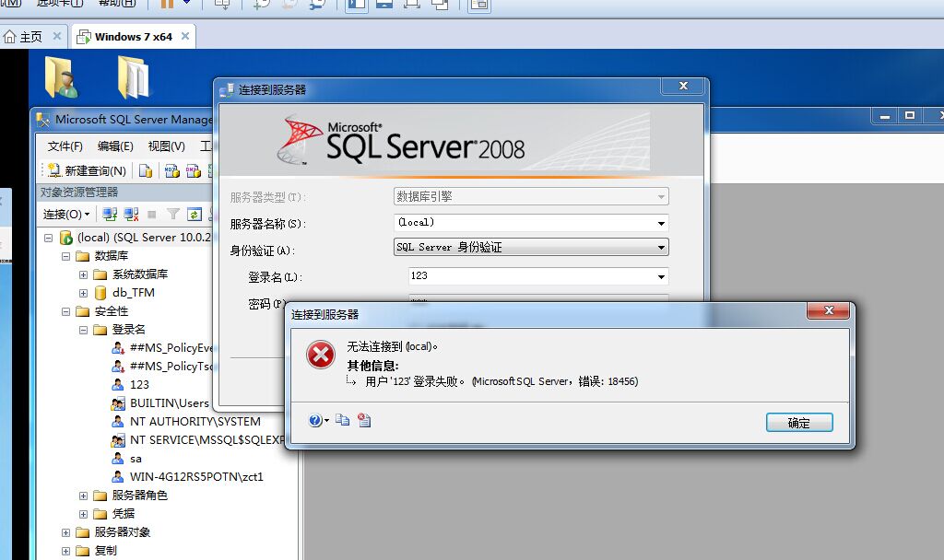Image resolution: width=944 pixels, height=560 pixels.
Task: Open the 连接(O) dropdown in Object Explorer
Action: 66,214
